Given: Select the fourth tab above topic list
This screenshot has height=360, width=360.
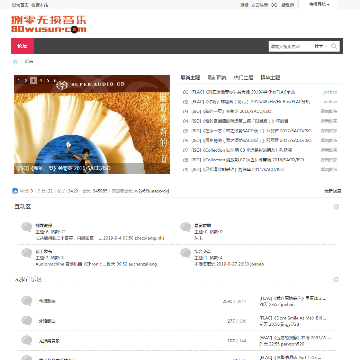Looking at the screenshot, I should coord(270,77).
